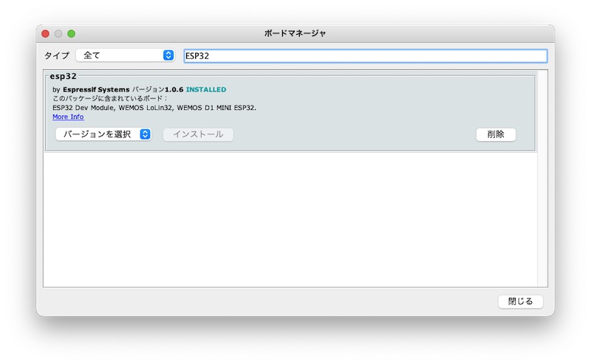Open the More Info link
Screen dimensions: 591x364
(x=68, y=117)
